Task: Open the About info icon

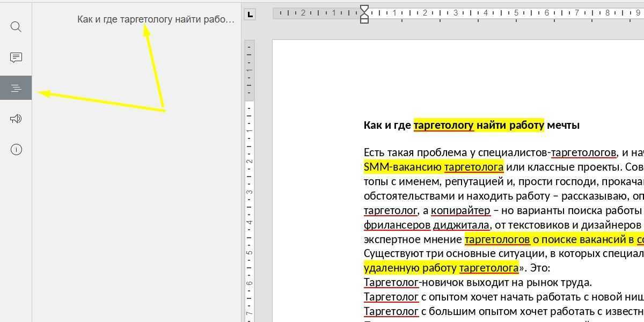Action: [16, 150]
